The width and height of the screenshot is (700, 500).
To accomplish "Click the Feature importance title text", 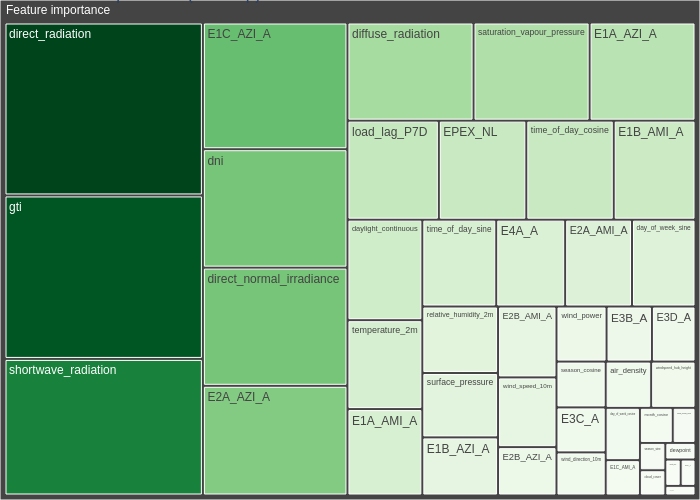I will (x=58, y=10).
